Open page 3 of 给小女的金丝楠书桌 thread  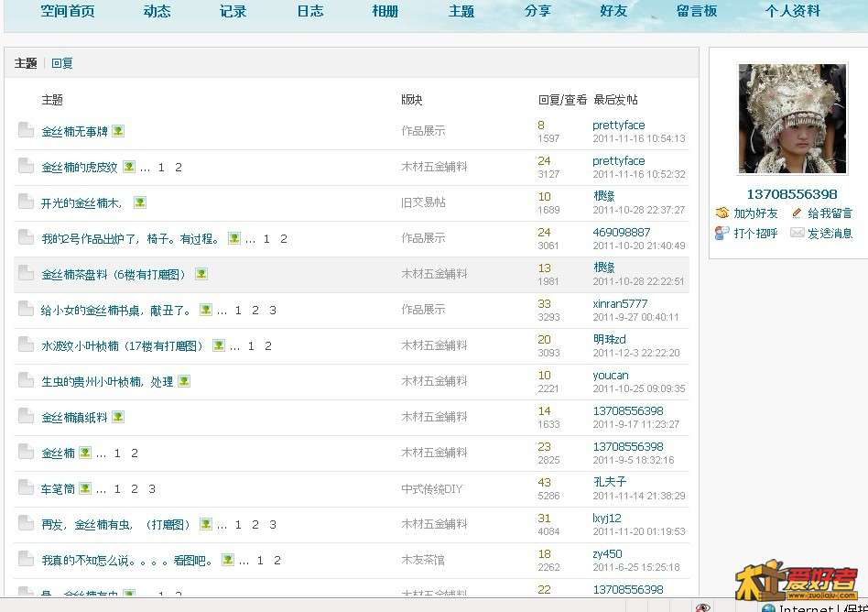point(273,311)
